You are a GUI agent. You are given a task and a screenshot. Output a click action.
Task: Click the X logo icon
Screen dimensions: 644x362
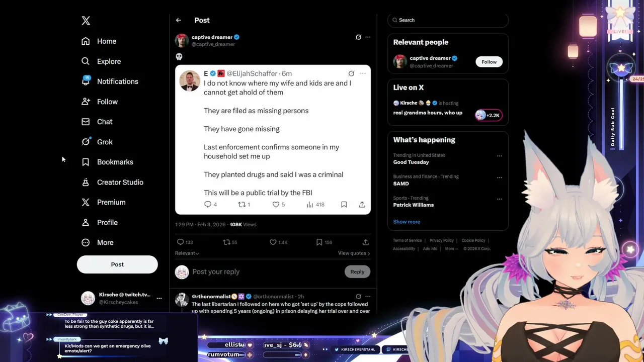point(86,21)
